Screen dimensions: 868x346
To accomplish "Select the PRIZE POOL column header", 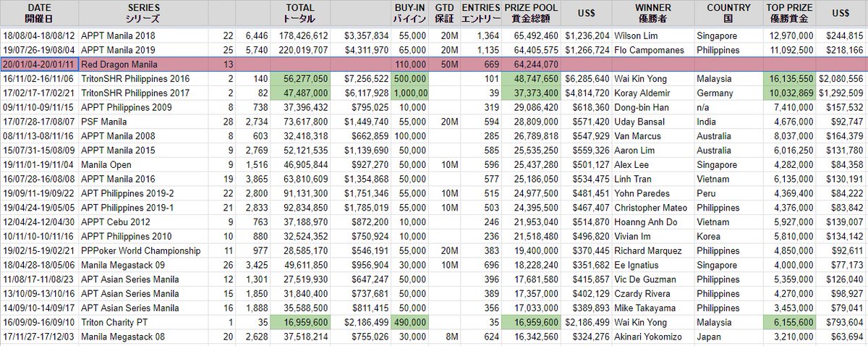I will [x=532, y=14].
